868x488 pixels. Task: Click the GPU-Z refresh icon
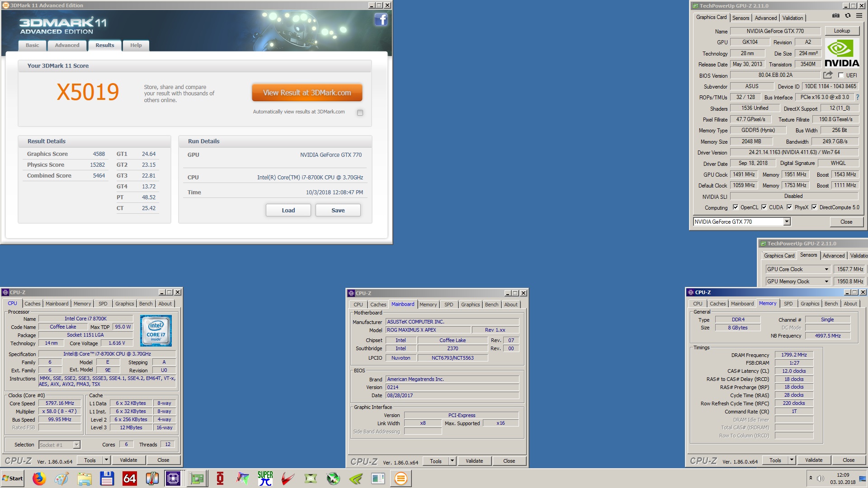848,16
